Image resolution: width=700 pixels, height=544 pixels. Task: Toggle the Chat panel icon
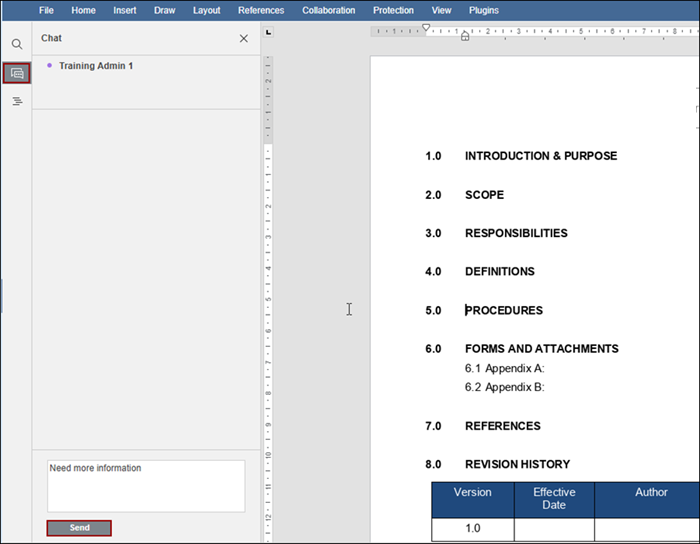pyautogui.click(x=16, y=73)
